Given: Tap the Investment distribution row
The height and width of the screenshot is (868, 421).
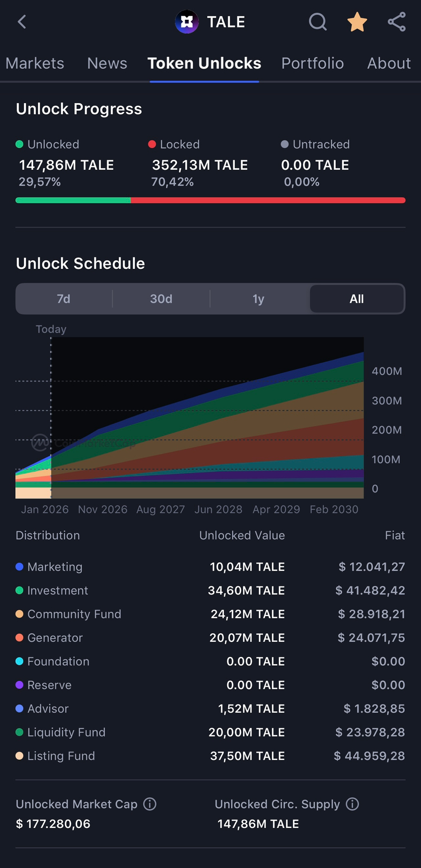Looking at the screenshot, I should 210,591.
